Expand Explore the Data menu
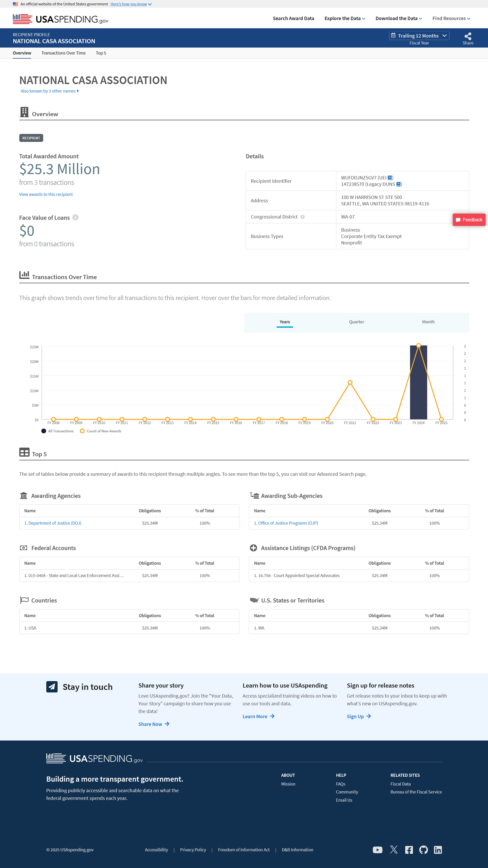Screen dimensions: 488x868 (x=345, y=19)
